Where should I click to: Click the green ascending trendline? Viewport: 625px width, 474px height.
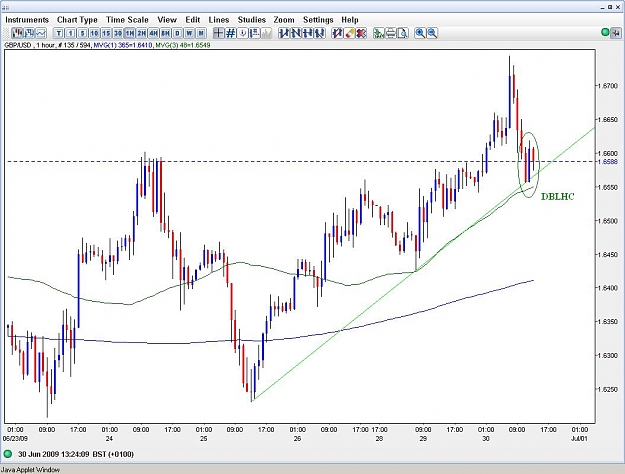point(339,330)
